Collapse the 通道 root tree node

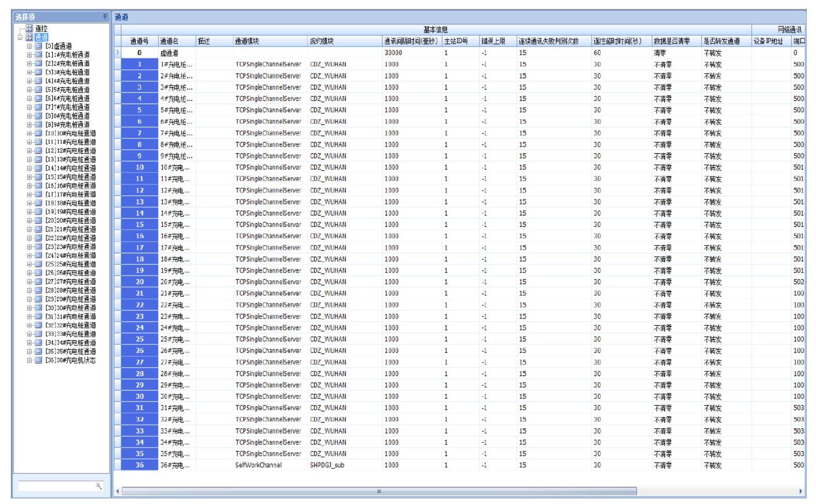click(20, 37)
